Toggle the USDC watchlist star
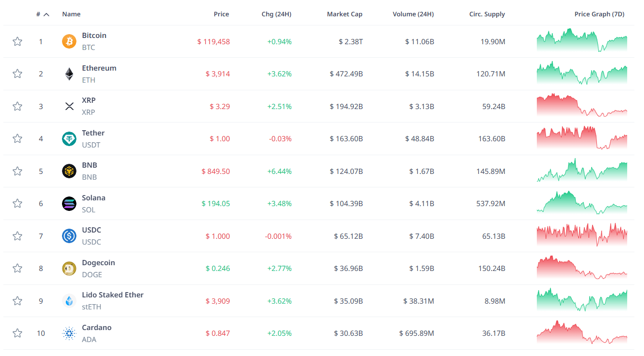This screenshot has height=356, width=644. (x=17, y=236)
